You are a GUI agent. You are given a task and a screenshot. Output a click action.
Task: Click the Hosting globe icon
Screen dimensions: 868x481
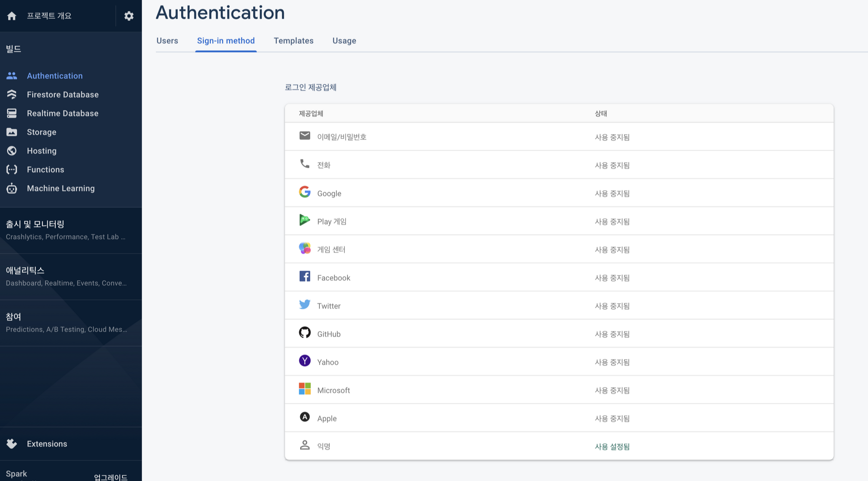tap(12, 151)
